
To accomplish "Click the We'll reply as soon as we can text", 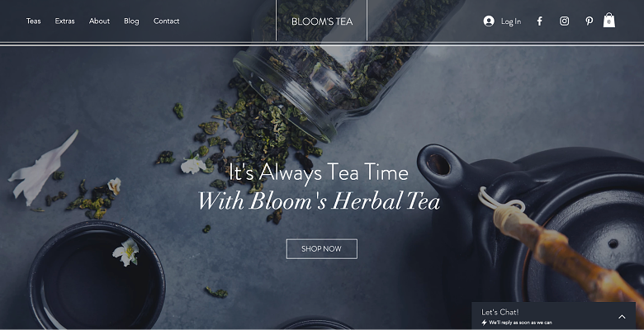I will tap(520, 323).
